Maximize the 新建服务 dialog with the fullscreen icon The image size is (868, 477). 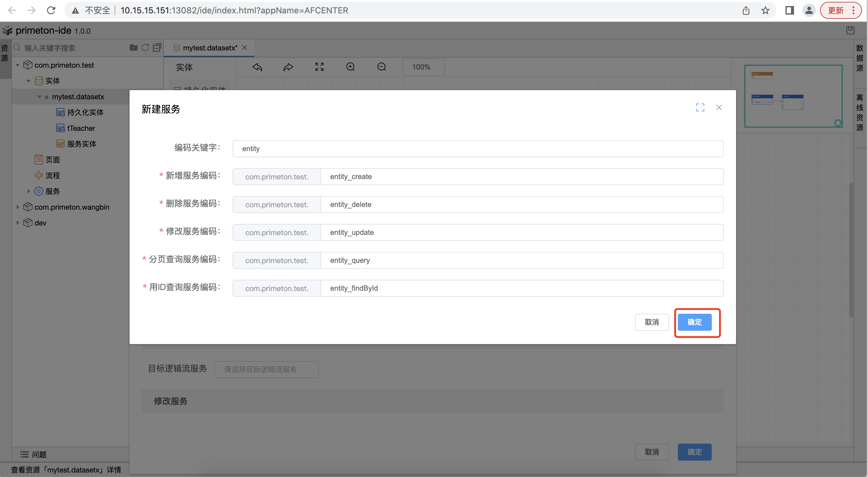click(x=700, y=107)
